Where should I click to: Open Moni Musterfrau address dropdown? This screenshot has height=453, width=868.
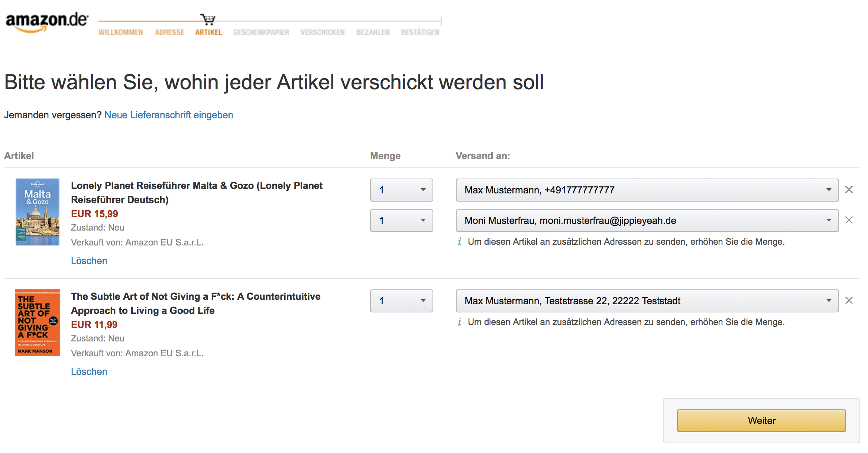tap(647, 221)
